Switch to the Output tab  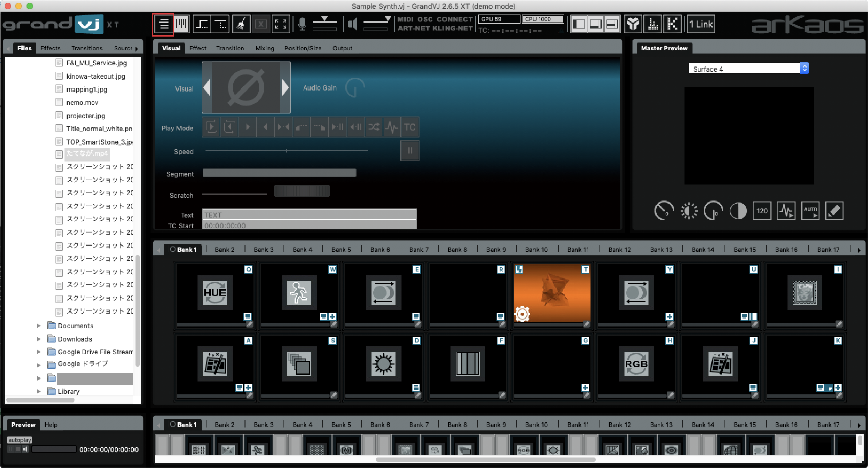coord(343,48)
